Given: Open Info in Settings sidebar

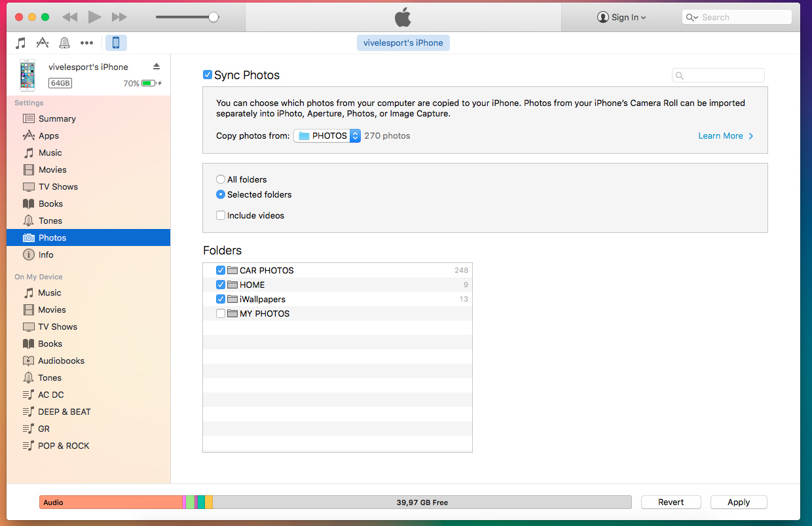Looking at the screenshot, I should click(x=88, y=254).
